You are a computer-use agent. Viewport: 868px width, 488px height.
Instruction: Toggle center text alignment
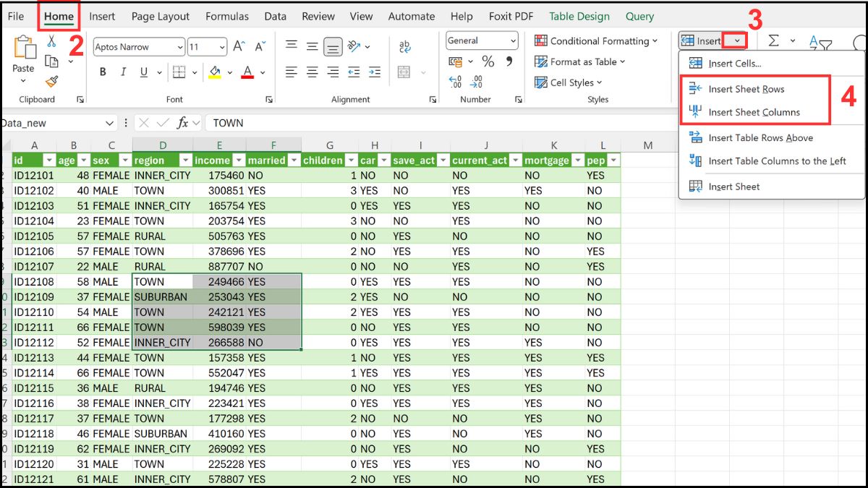[x=311, y=72]
